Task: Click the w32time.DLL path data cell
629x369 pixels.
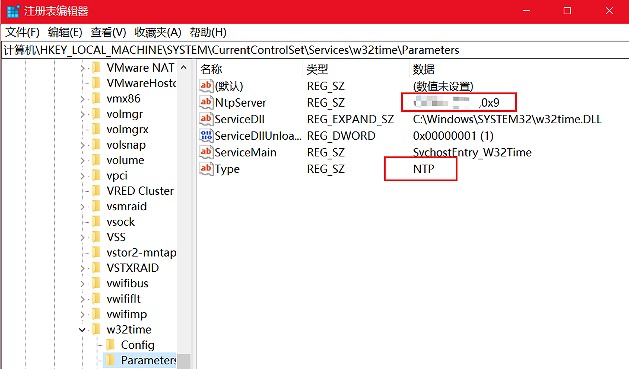Action: [507, 119]
